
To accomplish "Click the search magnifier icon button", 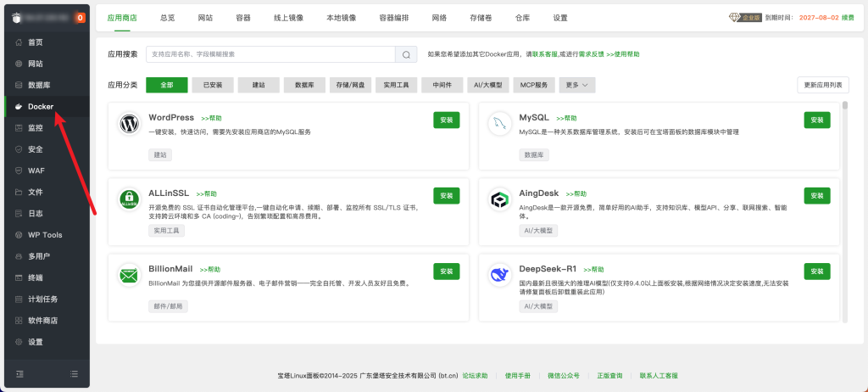I will coord(407,54).
